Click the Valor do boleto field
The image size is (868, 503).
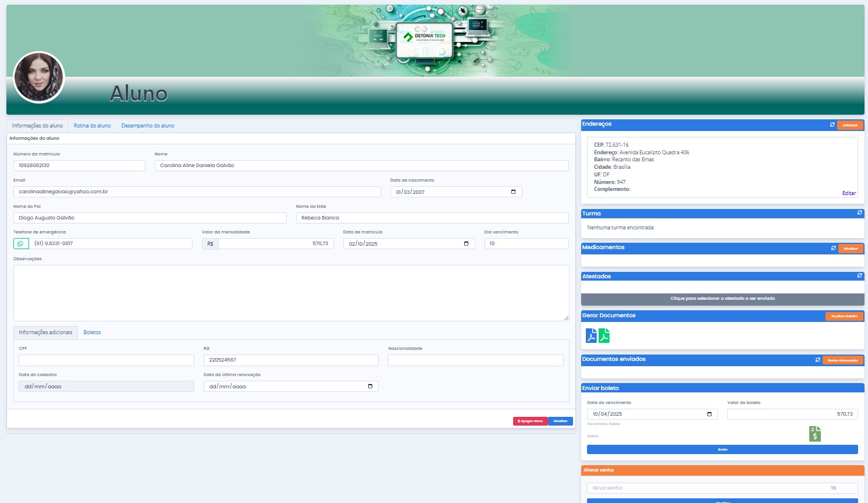click(x=792, y=414)
